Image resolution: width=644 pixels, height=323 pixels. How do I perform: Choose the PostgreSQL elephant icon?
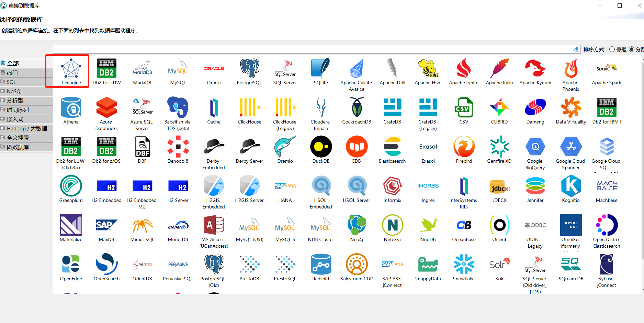tap(249, 68)
